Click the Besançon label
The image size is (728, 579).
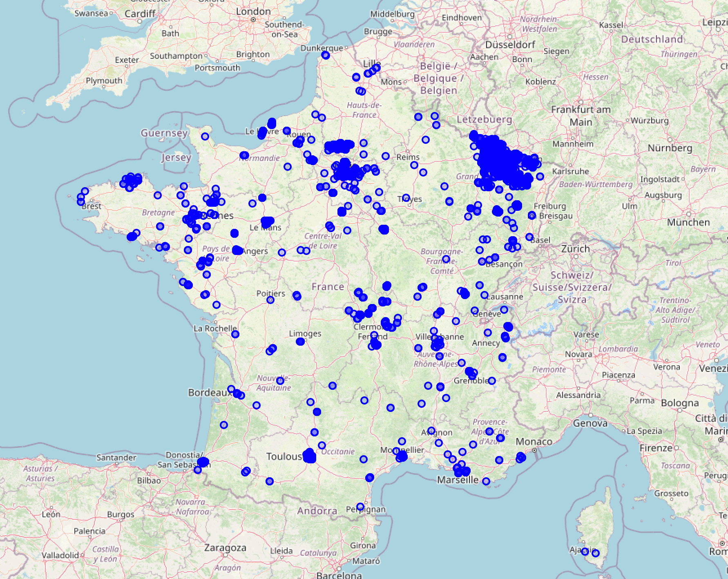(x=504, y=264)
